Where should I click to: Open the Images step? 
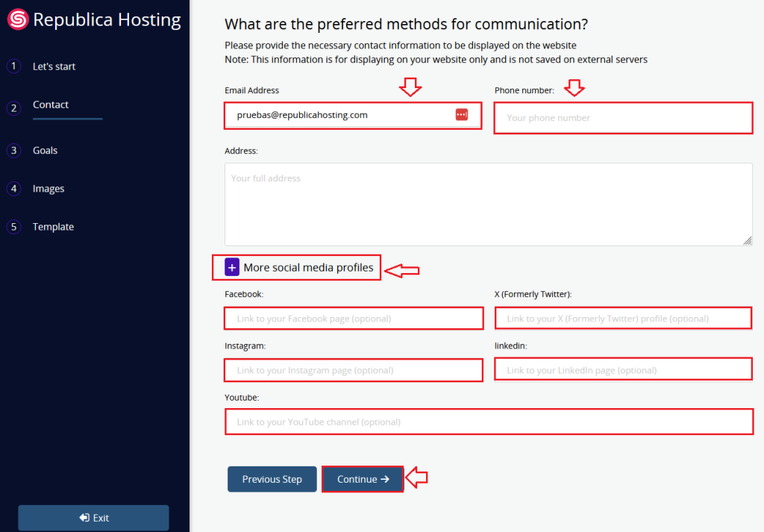(48, 189)
